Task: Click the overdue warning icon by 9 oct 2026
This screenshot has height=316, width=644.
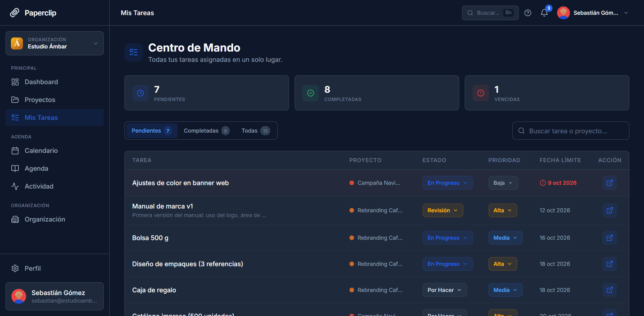Action: 543,183
